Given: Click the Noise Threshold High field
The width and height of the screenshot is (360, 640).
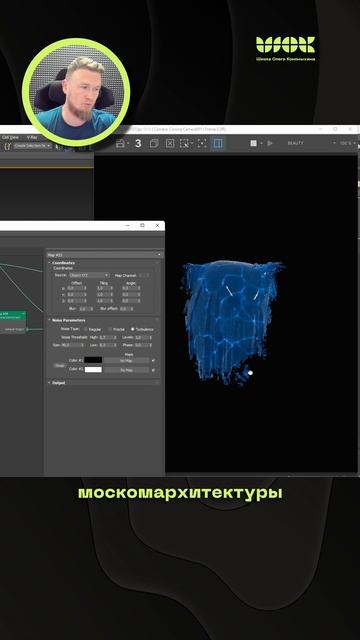Looking at the screenshot, I should (x=108, y=338).
